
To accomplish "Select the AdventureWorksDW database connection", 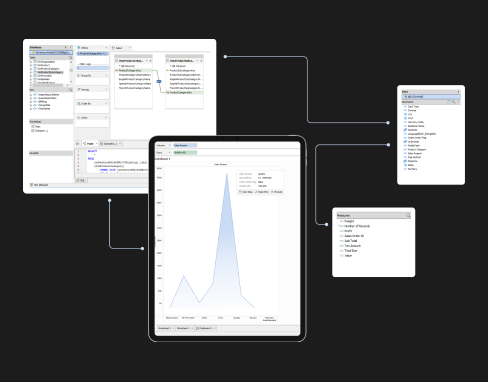I will tap(51, 53).
